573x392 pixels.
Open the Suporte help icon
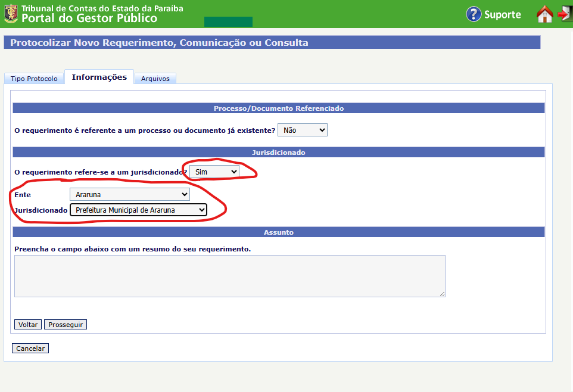click(x=474, y=14)
